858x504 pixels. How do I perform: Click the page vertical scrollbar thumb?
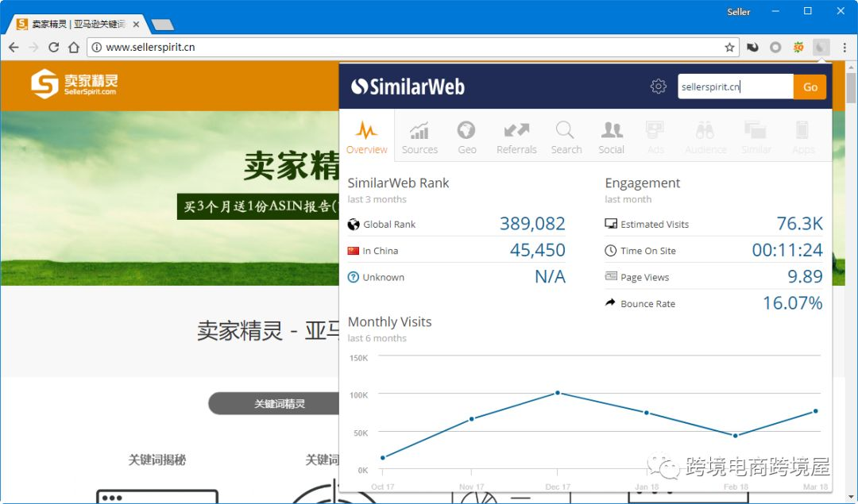[x=851, y=87]
